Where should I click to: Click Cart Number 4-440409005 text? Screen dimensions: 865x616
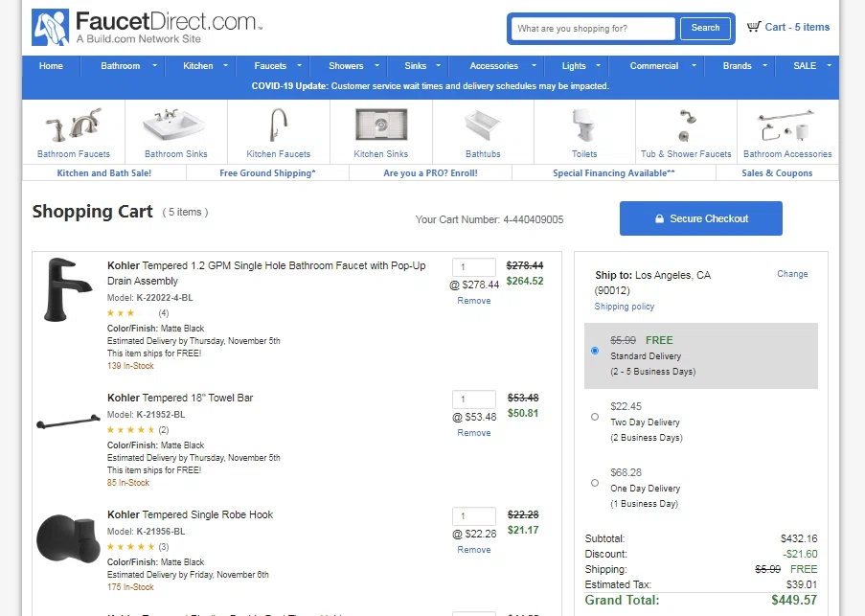pos(489,219)
